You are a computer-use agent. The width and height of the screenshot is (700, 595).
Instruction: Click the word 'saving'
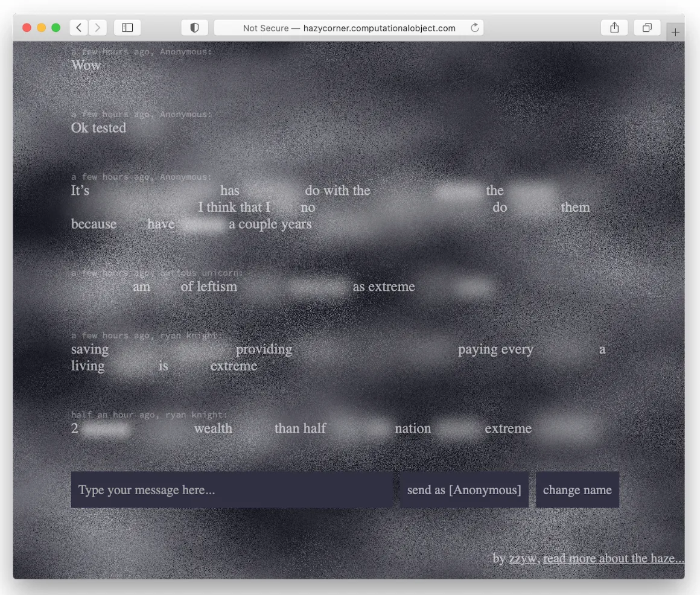(90, 349)
